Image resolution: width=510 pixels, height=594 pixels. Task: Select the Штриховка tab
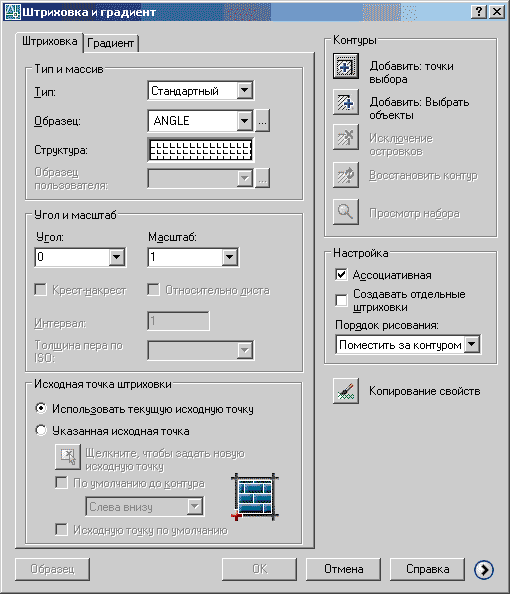coord(50,41)
